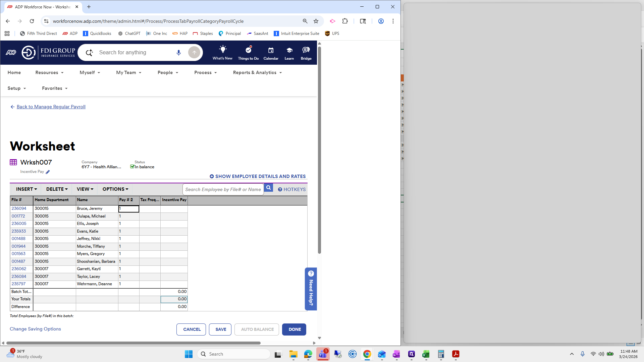
Task: Click the pencil edit icon beside Incentive Pay
Action: click(48, 172)
